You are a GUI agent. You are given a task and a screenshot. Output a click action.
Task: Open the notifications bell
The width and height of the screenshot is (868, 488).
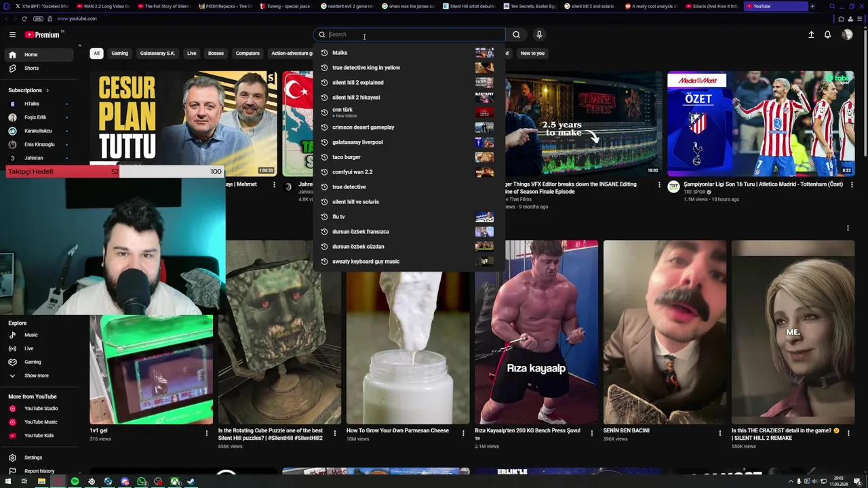pos(827,35)
